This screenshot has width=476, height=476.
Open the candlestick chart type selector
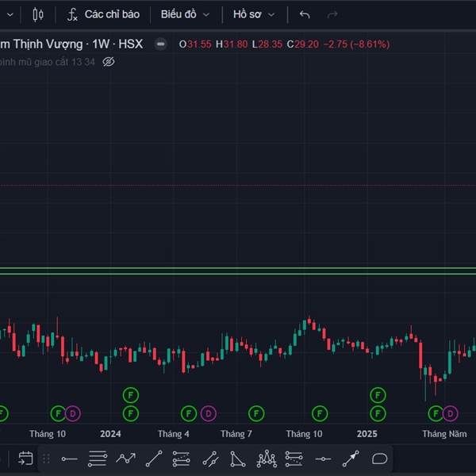pos(37,14)
